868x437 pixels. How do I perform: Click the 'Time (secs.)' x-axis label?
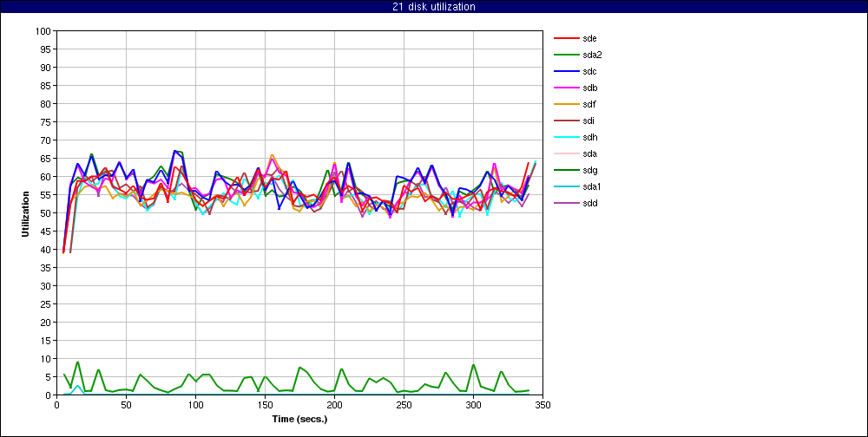300,419
